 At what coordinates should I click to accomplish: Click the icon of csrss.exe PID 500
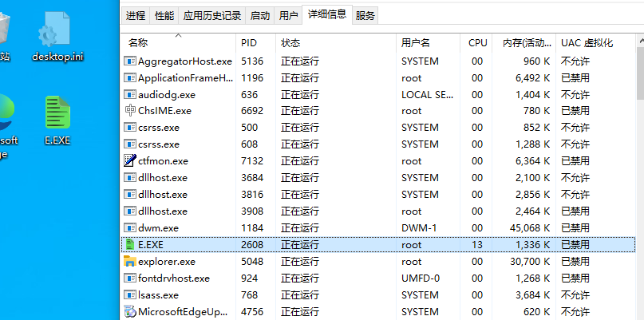[x=130, y=128]
